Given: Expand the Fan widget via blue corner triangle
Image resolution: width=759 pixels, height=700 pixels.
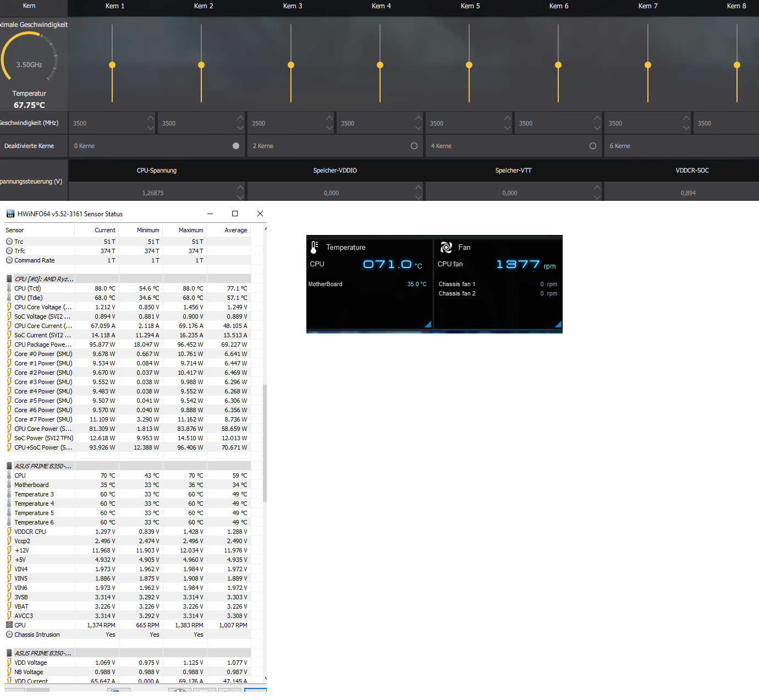Looking at the screenshot, I should coord(558,324).
